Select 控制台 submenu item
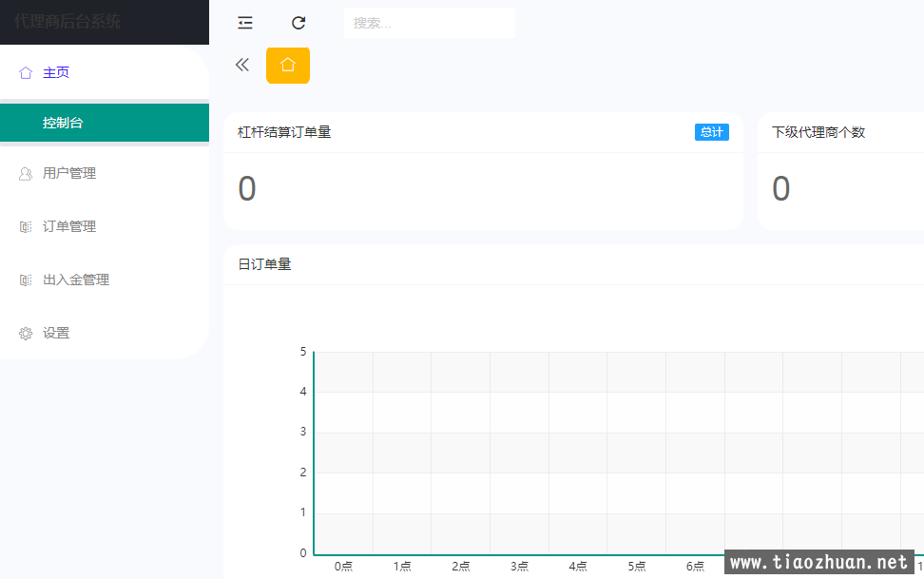Viewport: 924px width, 579px height. point(105,123)
